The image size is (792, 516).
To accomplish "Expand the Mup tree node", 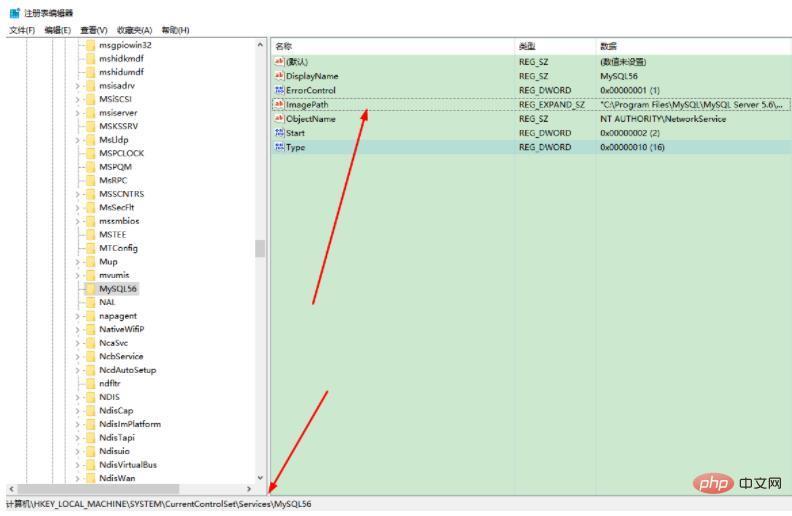I will click(78, 262).
